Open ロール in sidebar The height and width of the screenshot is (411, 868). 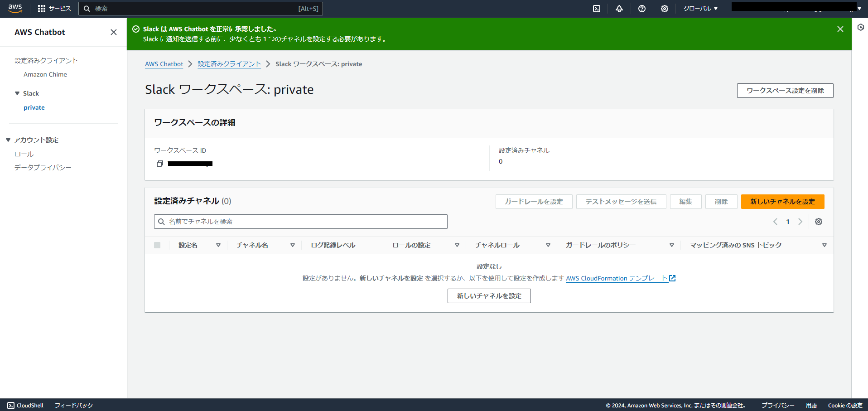pyautogui.click(x=24, y=154)
